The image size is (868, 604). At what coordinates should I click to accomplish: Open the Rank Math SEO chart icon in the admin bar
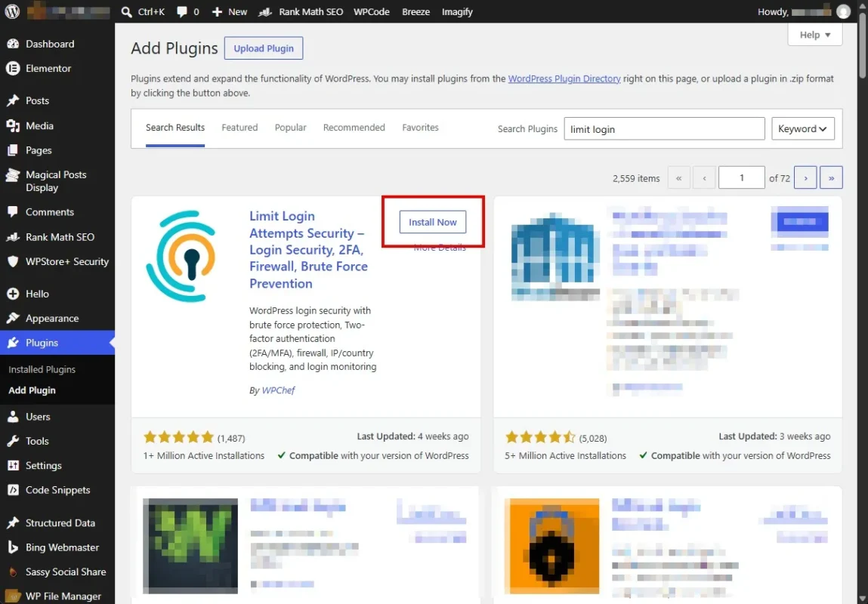(x=265, y=11)
